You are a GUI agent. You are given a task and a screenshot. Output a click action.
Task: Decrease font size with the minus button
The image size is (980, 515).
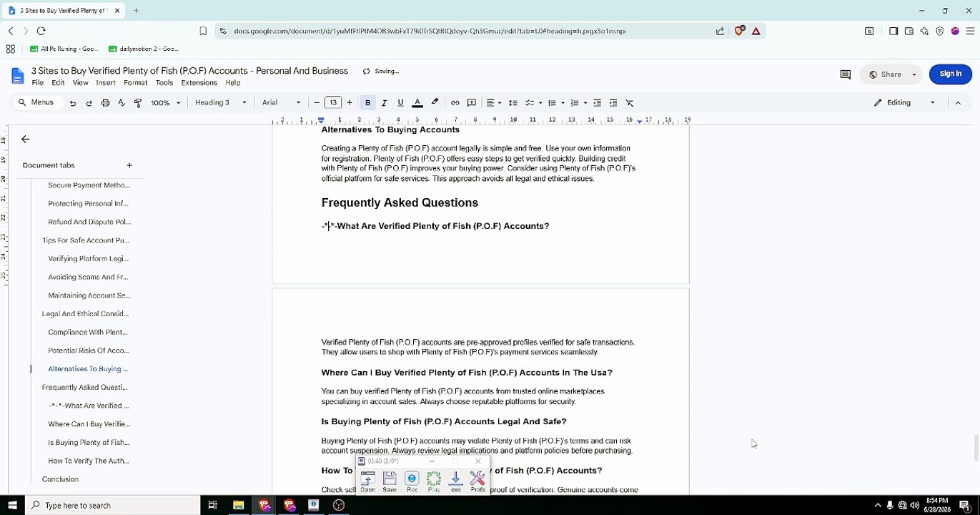[317, 103]
